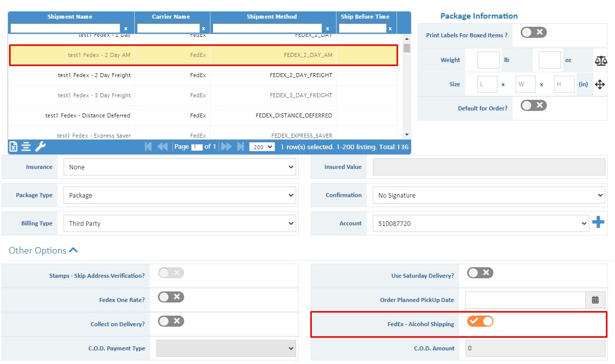Collapse the Other Options section
The width and height of the screenshot is (615, 364).
point(73,251)
